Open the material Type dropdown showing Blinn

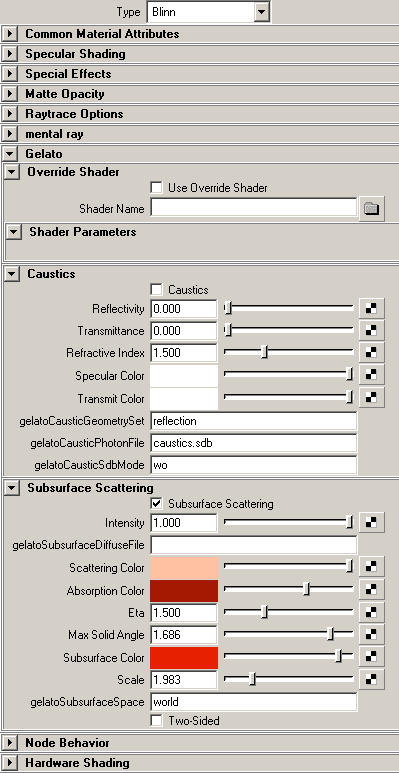pyautogui.click(x=209, y=12)
